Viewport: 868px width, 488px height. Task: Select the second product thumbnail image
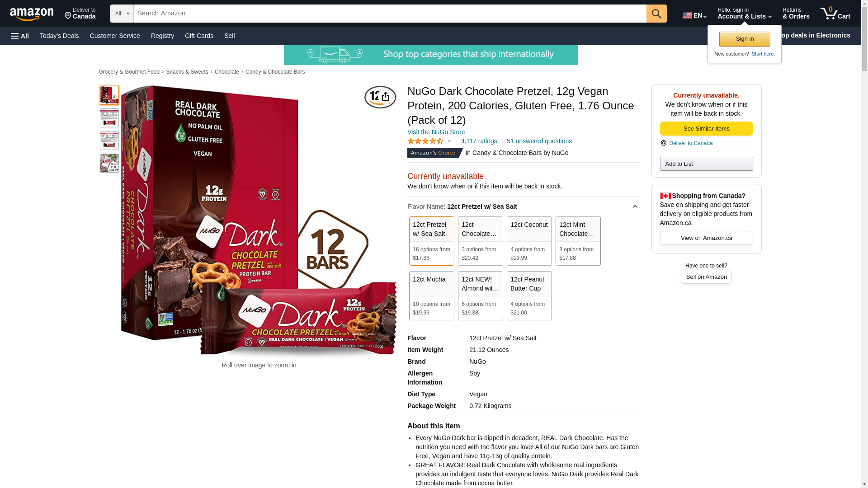click(109, 118)
